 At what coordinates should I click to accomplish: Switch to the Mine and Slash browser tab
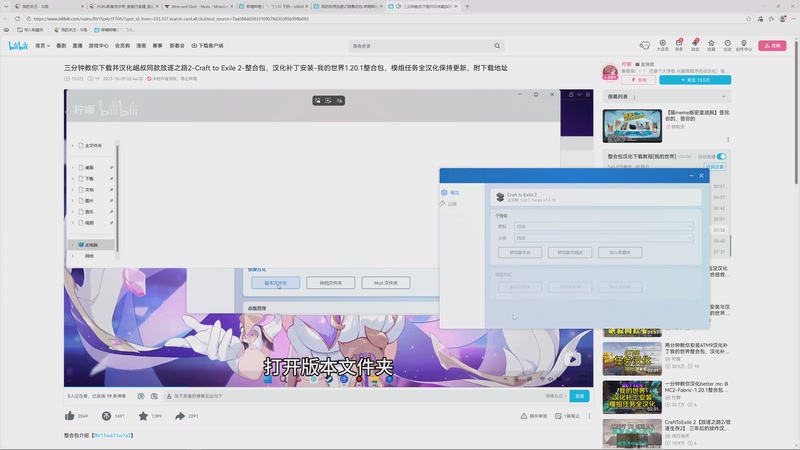tap(198, 6)
